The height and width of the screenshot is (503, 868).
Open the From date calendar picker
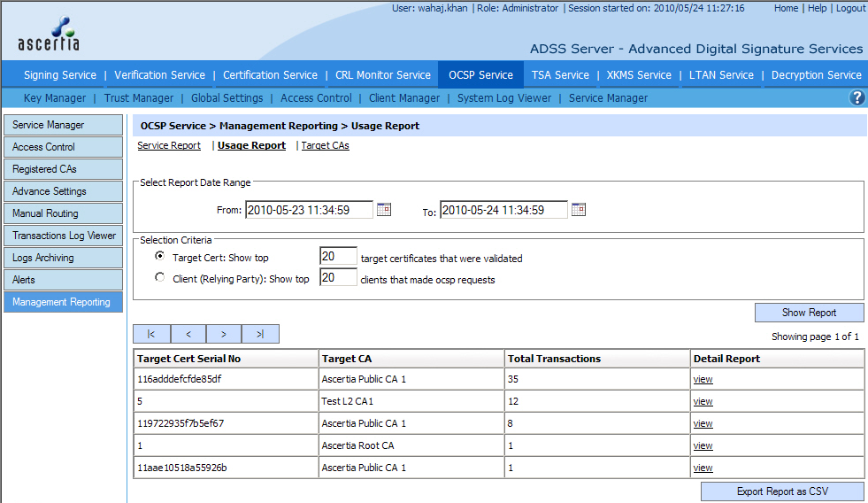tap(384, 210)
